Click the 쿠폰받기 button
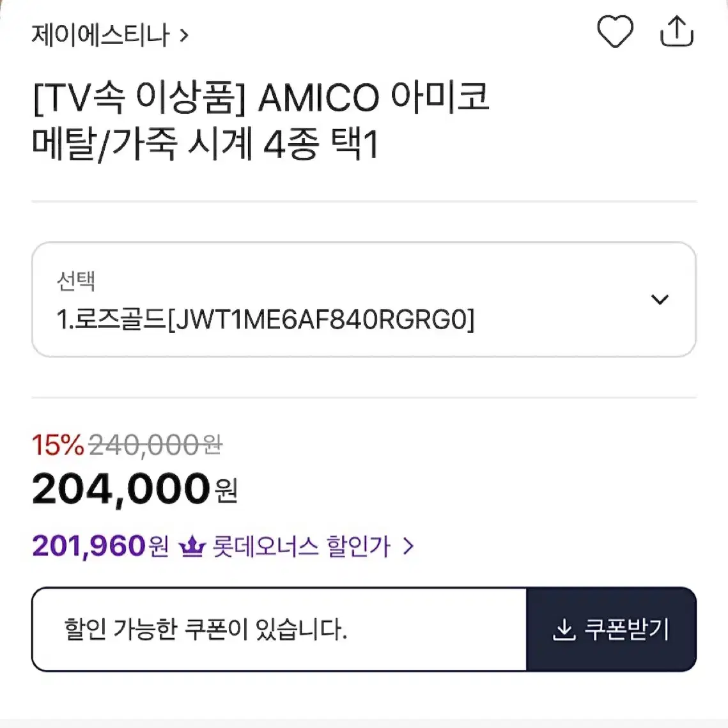Screen dimensions: 728x728 [611, 630]
